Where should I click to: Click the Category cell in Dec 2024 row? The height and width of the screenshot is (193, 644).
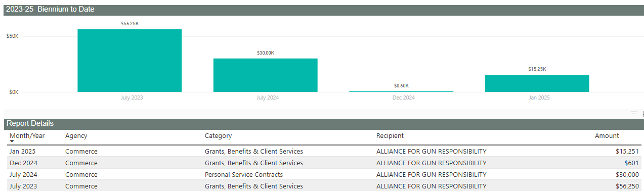[254, 163]
